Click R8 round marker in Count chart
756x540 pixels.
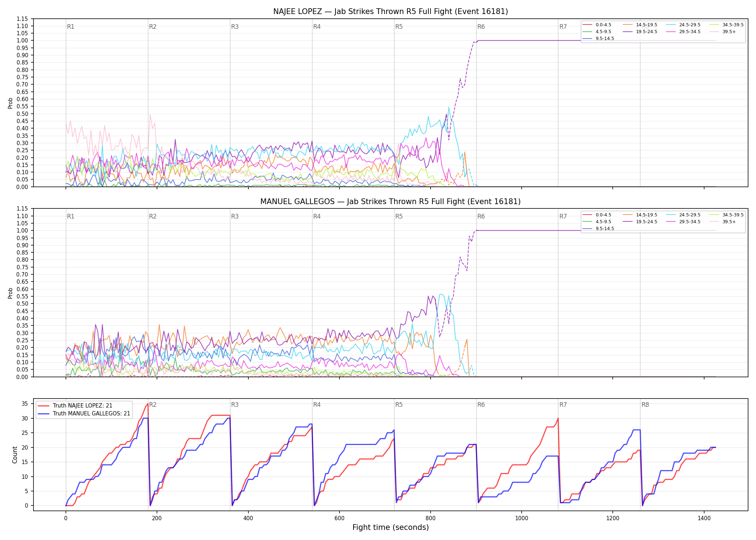point(645,405)
